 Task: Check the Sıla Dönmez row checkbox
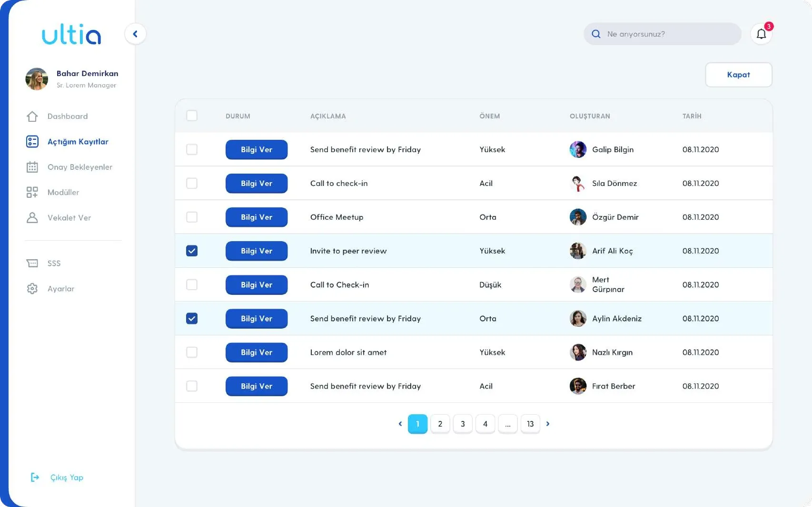[x=192, y=183]
